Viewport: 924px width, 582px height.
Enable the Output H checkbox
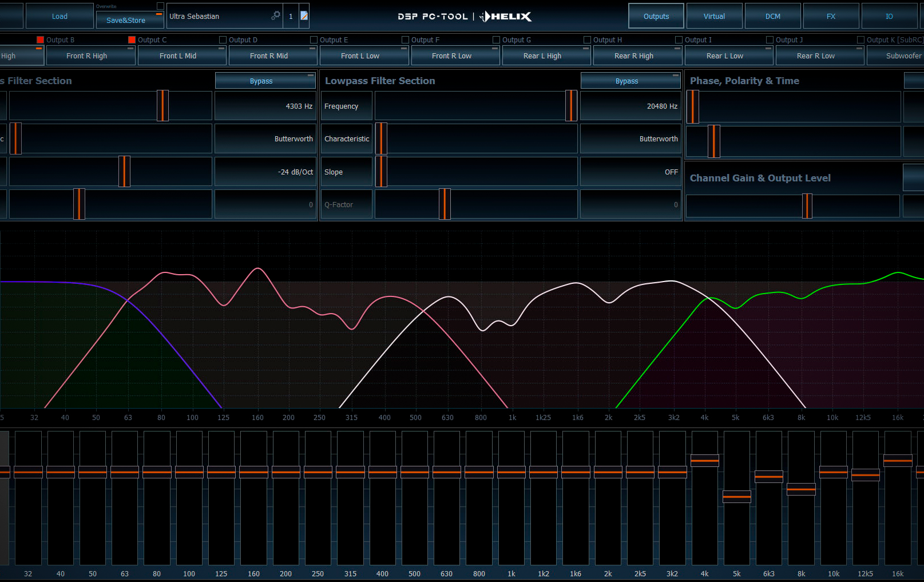tap(587, 39)
